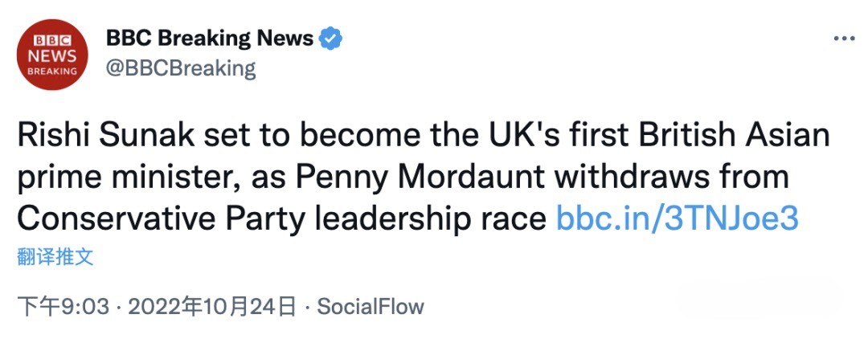The height and width of the screenshot is (339, 868).
Task: Open the @BBCBreaking handle
Action: pyautogui.click(x=181, y=68)
